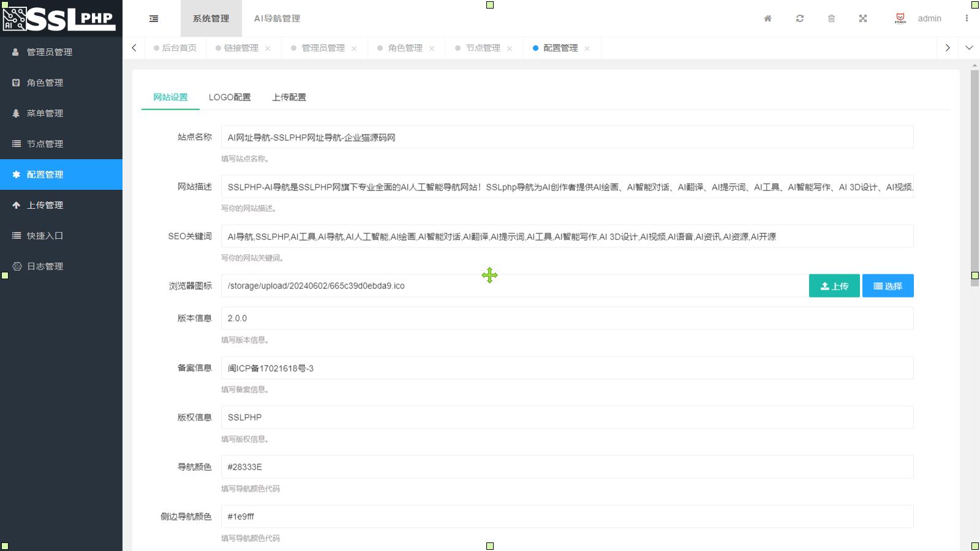980x551 pixels.
Task: Click the 角色管理 icon in sidebar
Action: pos(16,83)
